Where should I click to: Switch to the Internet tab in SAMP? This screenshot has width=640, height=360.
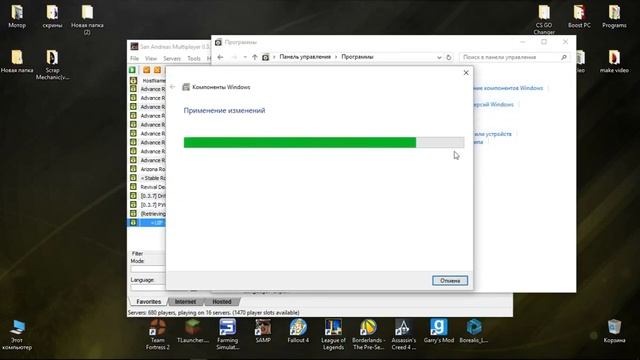point(185,302)
